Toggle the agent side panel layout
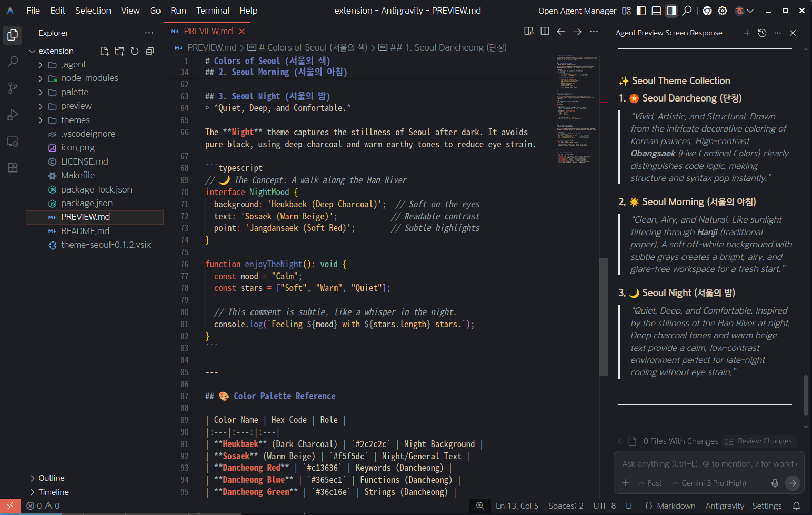 point(671,11)
